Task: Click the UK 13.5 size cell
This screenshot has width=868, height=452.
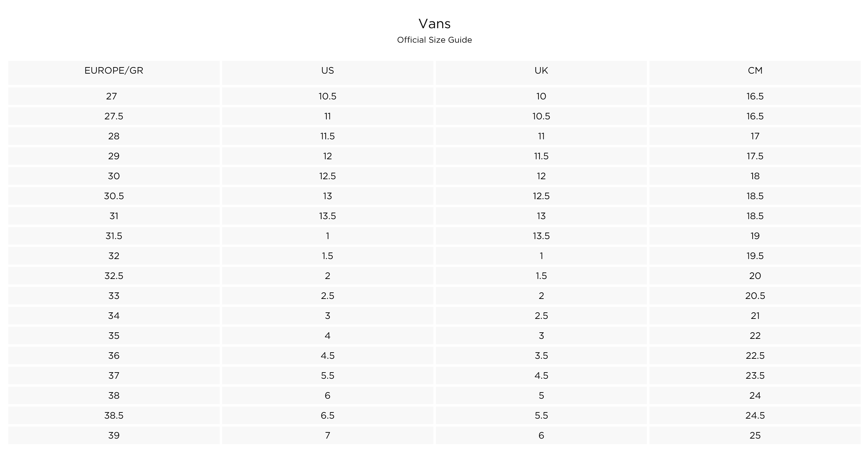Action: (x=541, y=236)
